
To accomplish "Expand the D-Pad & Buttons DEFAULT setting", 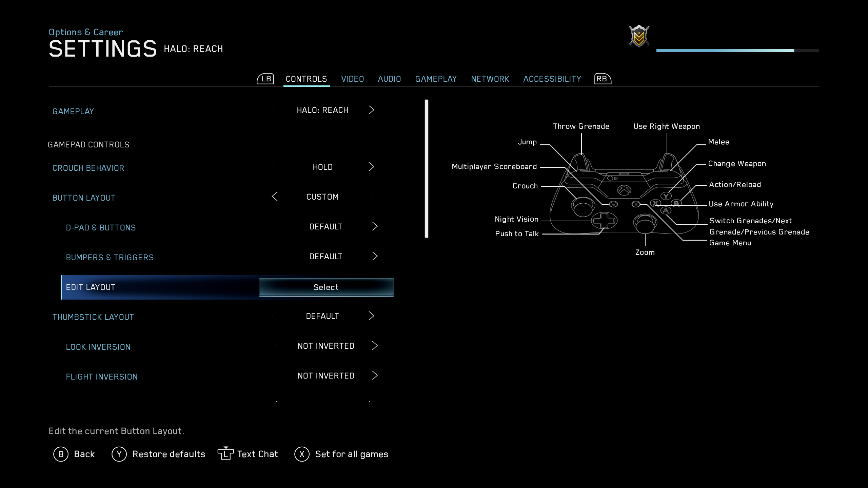I will (374, 226).
